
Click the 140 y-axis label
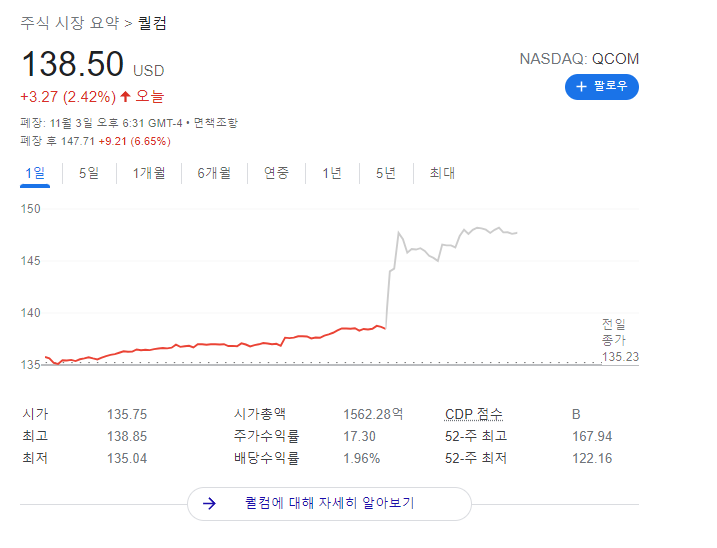pyautogui.click(x=31, y=313)
